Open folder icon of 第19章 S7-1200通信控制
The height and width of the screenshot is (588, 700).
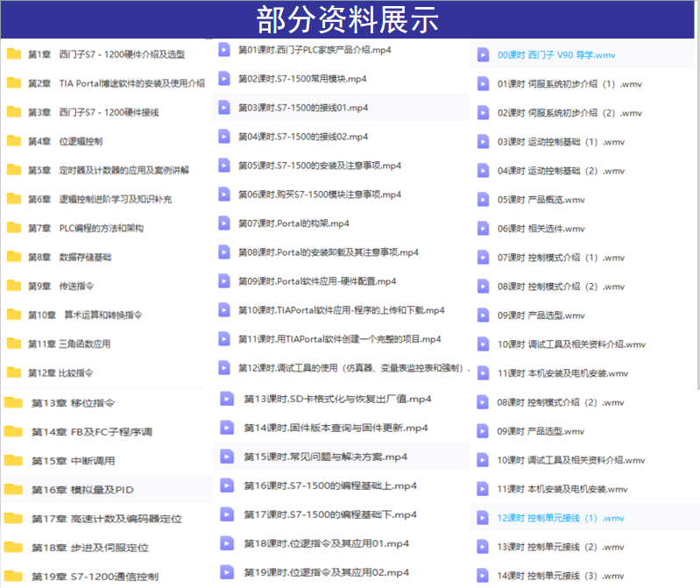point(13,576)
